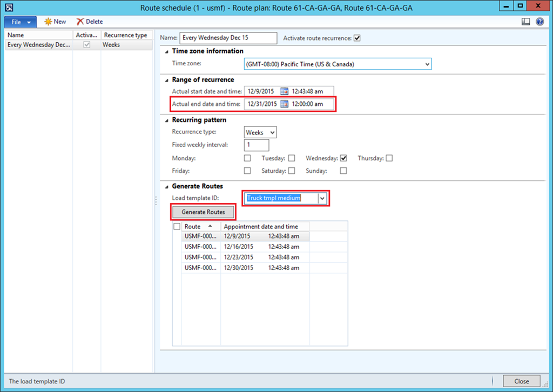The width and height of the screenshot is (553, 392).
Task: Uncheck the Wednesday checkbox
Action: (343, 158)
